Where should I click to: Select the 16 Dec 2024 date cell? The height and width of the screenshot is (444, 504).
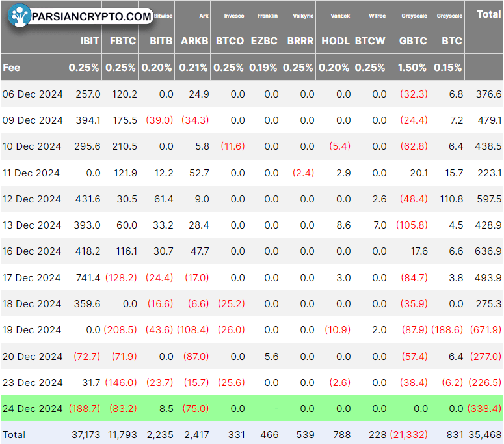[x=32, y=251]
